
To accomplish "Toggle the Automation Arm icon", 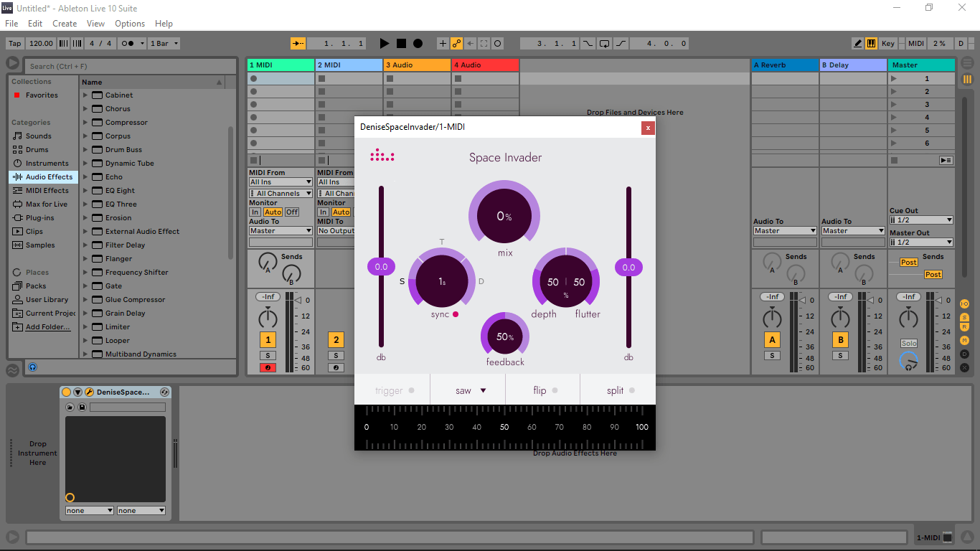I will point(457,44).
